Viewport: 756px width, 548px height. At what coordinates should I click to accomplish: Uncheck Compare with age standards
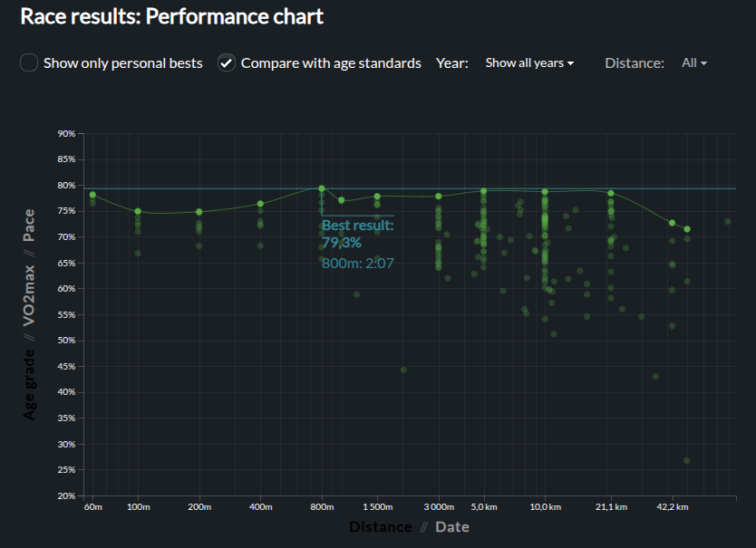[227, 63]
